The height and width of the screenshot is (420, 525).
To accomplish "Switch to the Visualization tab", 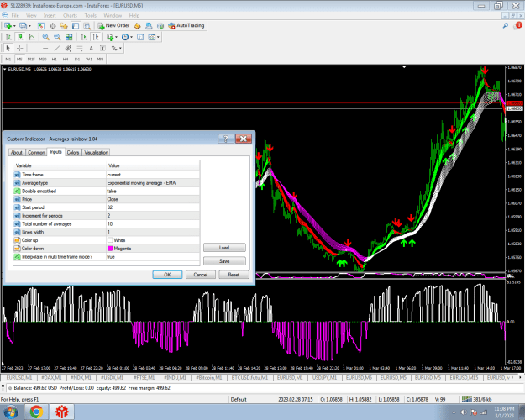I will (96, 152).
